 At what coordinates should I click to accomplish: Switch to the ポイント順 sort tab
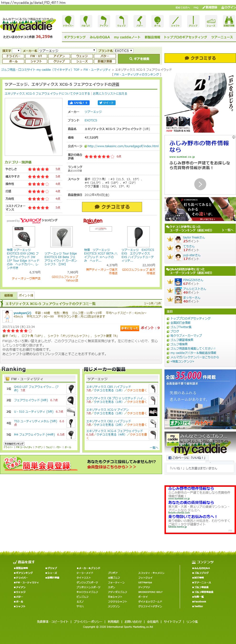tap(26, 295)
